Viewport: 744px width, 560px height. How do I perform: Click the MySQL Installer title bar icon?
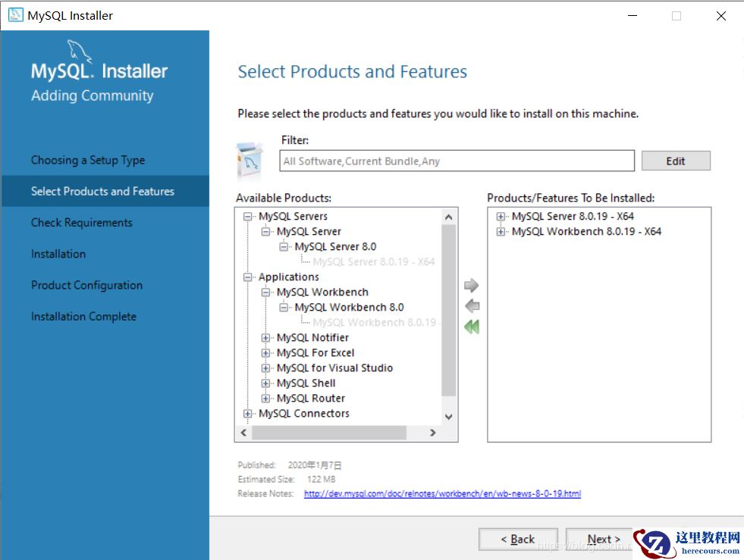[15, 15]
